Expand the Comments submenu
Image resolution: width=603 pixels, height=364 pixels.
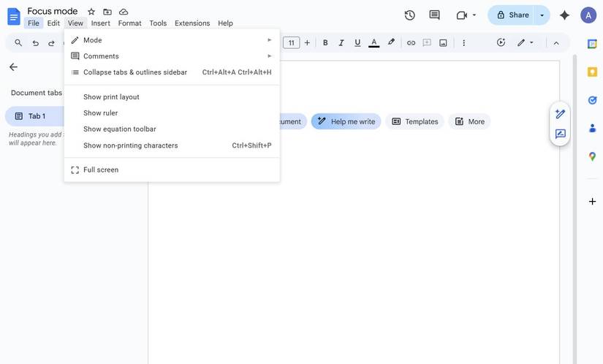[172, 56]
